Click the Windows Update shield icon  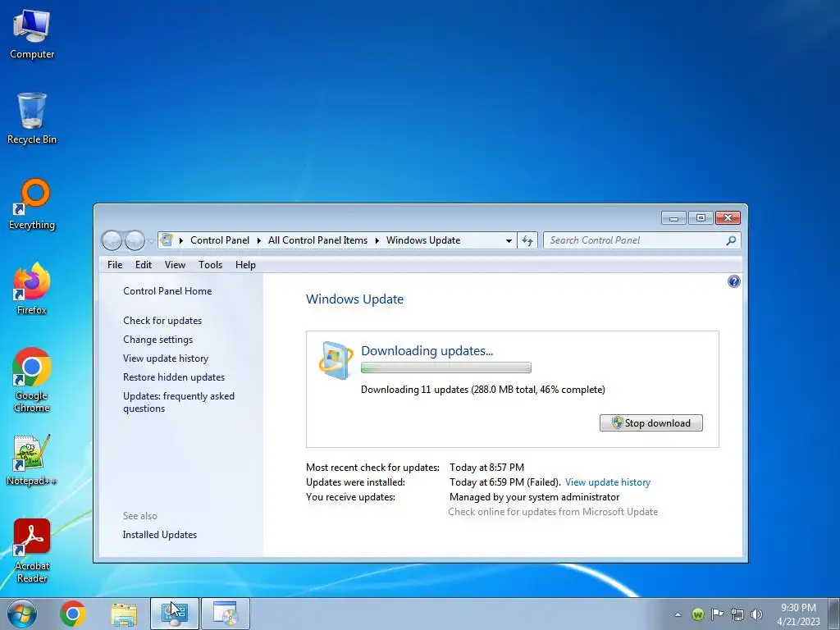[336, 361]
